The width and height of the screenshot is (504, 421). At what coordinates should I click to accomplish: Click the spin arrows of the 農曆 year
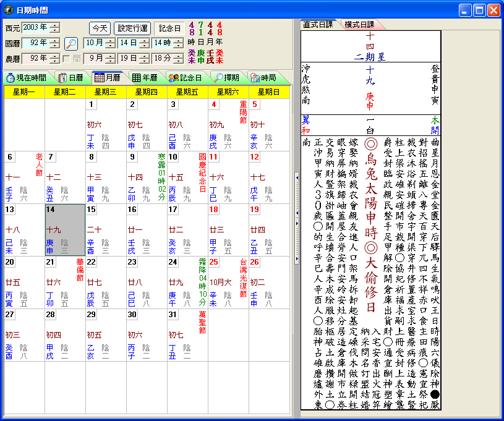click(55, 58)
